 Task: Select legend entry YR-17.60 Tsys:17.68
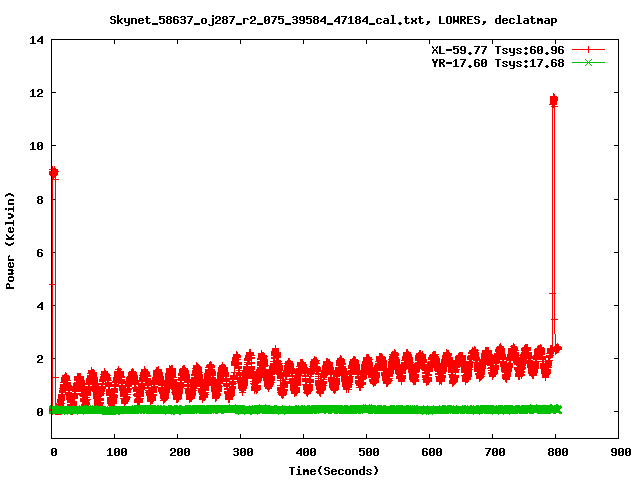coord(498,63)
